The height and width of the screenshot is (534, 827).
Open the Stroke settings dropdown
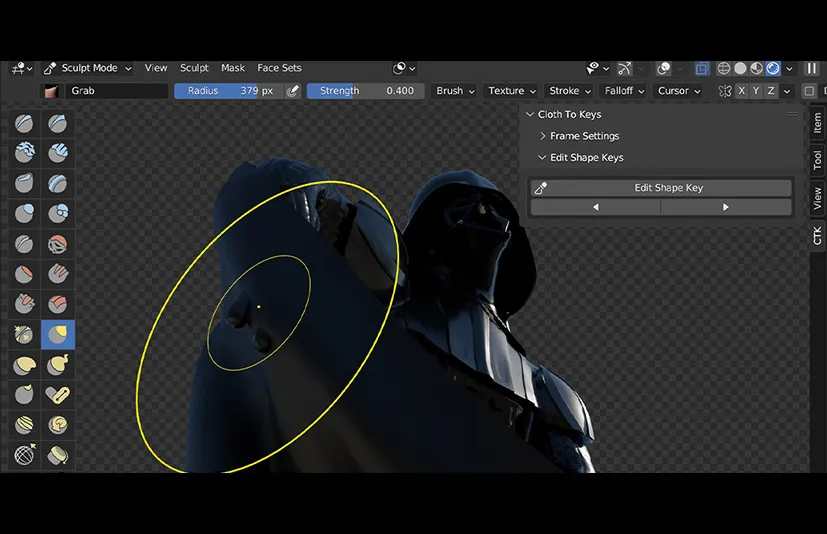[570, 91]
